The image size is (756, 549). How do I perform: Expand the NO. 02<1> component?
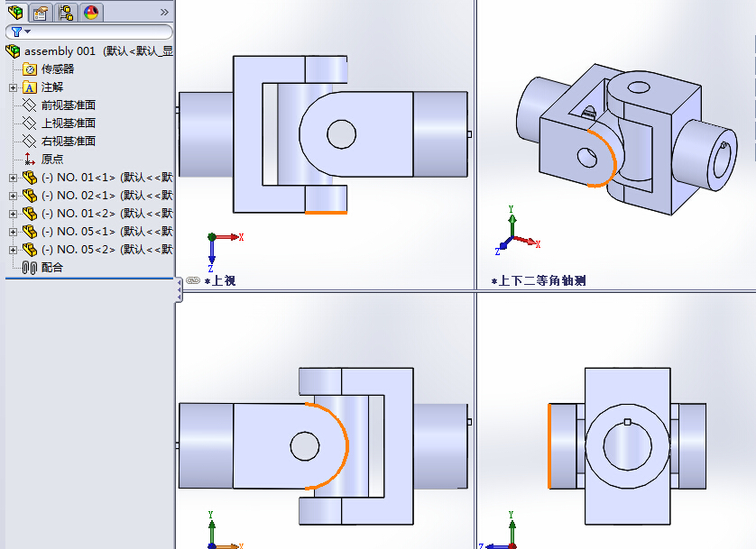click(x=13, y=196)
